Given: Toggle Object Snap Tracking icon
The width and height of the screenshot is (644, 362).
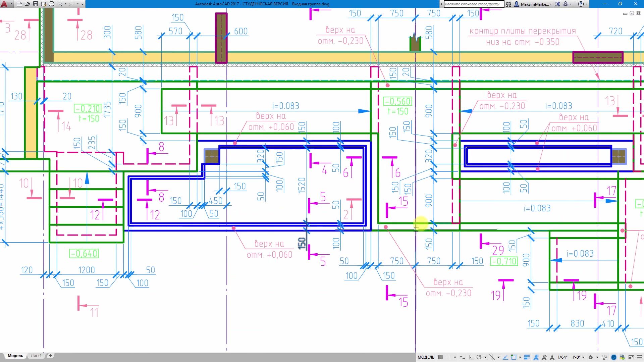Looking at the screenshot, I should click(x=505, y=357).
